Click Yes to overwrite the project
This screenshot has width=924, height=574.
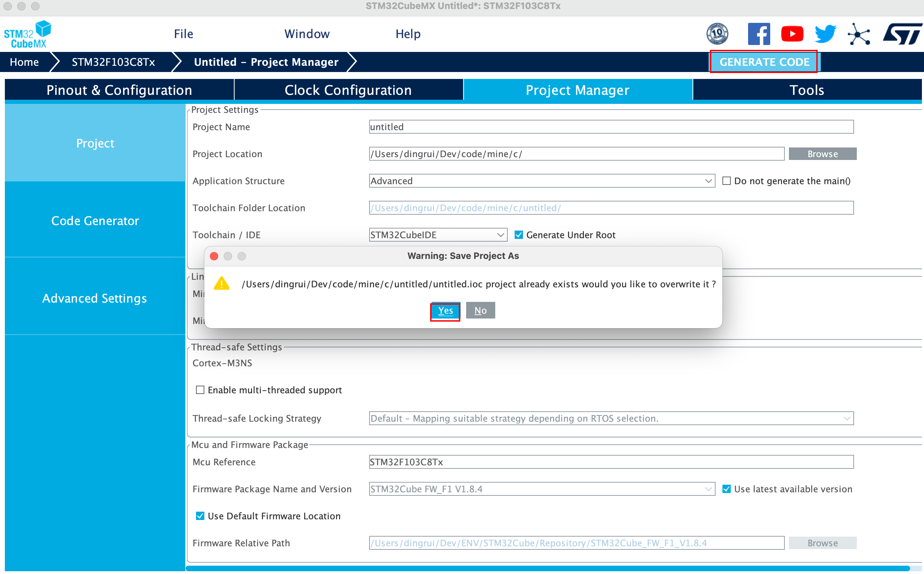[x=445, y=311]
